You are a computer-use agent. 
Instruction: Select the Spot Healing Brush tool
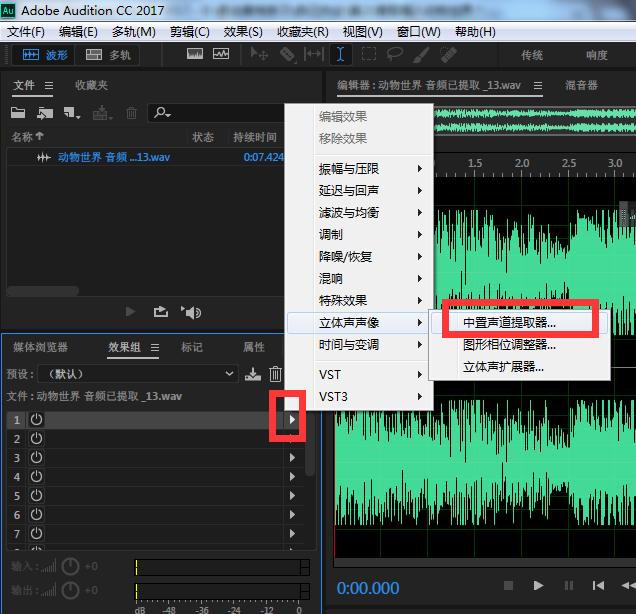click(x=448, y=54)
